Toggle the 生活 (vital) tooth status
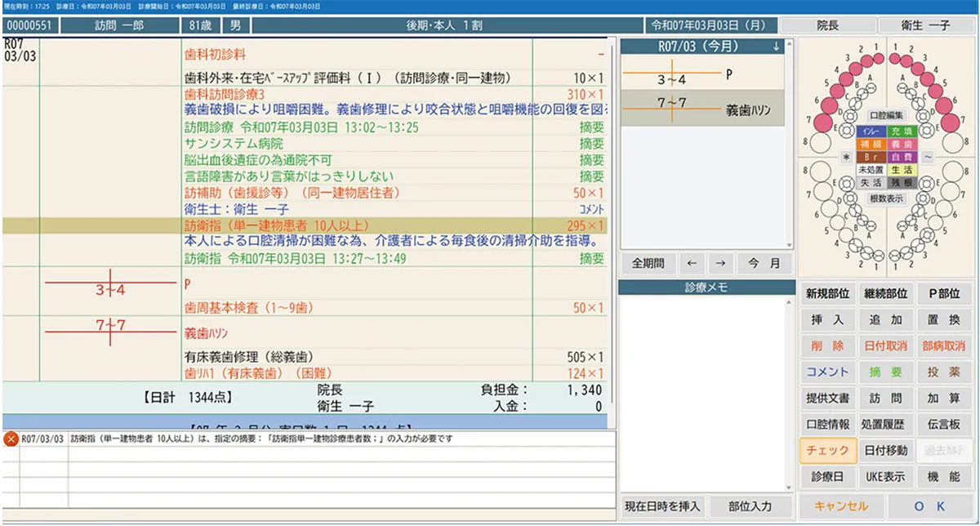 [902, 170]
